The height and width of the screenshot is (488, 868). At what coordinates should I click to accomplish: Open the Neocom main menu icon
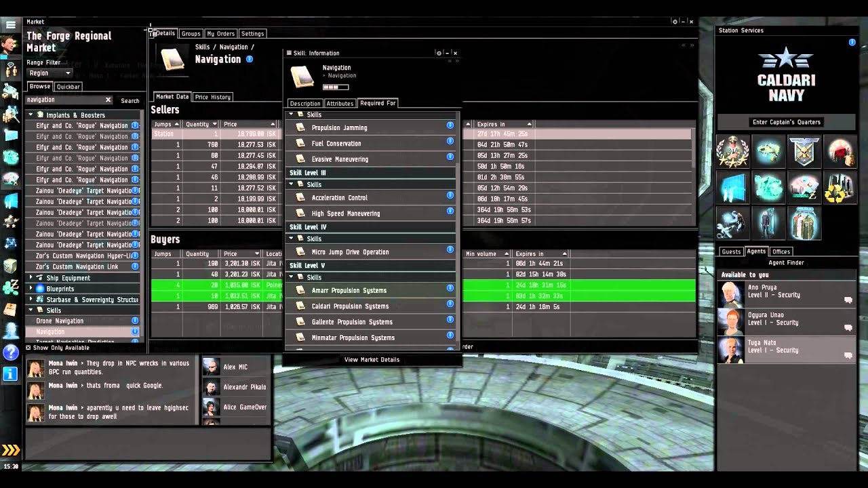(x=10, y=24)
